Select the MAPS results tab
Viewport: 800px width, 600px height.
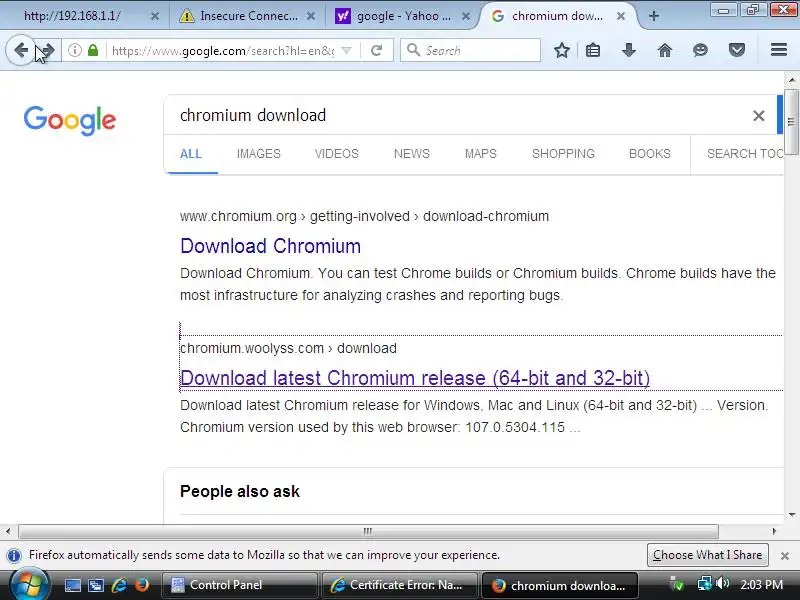point(481,154)
